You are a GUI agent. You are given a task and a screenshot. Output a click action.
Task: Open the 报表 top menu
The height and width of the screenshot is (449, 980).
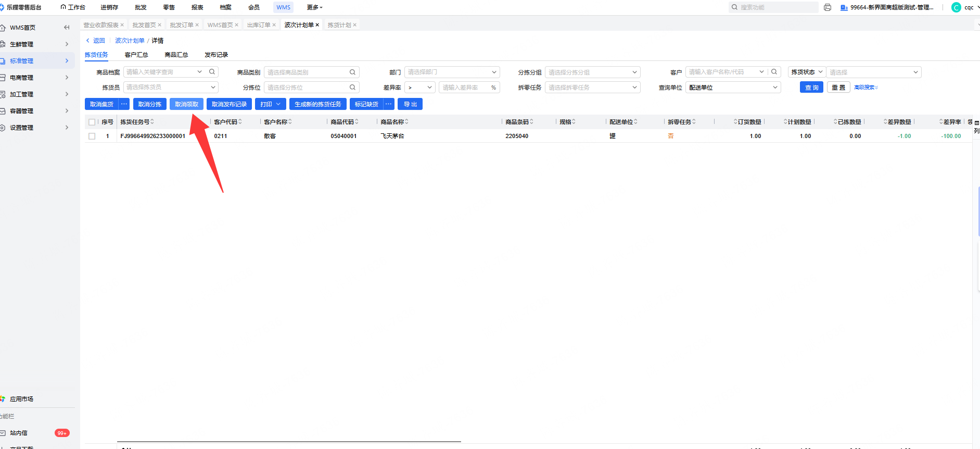pos(197,7)
